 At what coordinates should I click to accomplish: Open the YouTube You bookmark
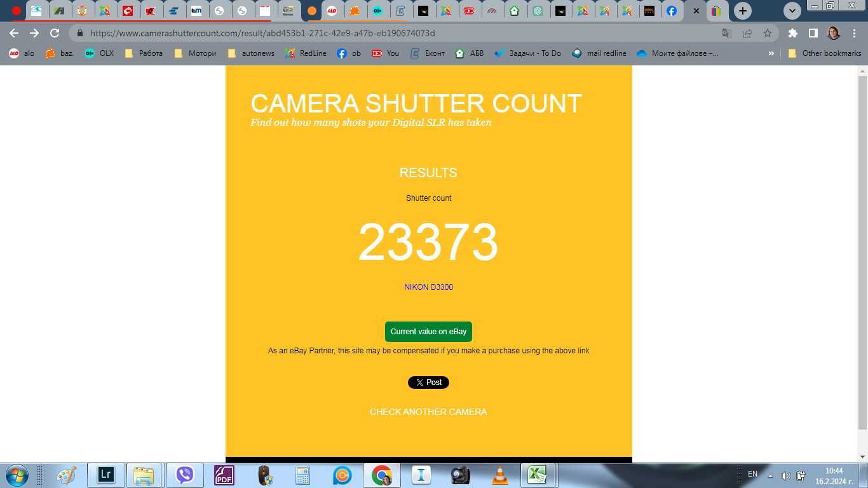click(x=385, y=53)
